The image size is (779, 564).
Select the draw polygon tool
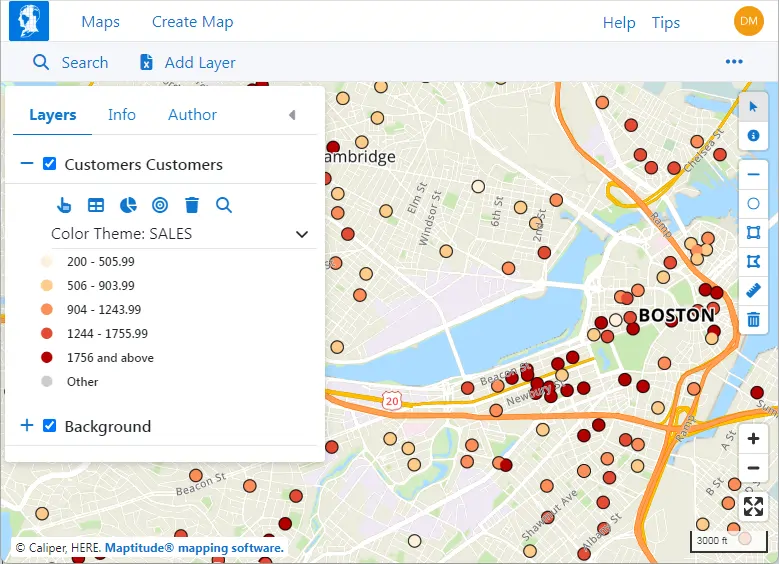[x=754, y=261]
